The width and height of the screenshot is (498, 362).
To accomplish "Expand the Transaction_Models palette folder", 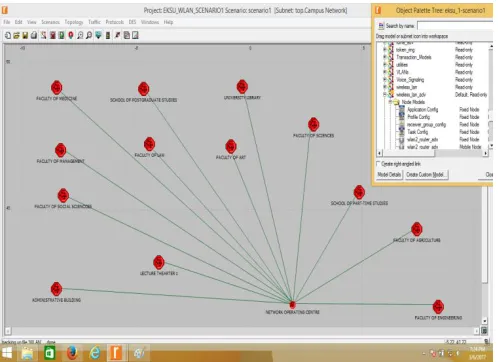I will point(385,57).
